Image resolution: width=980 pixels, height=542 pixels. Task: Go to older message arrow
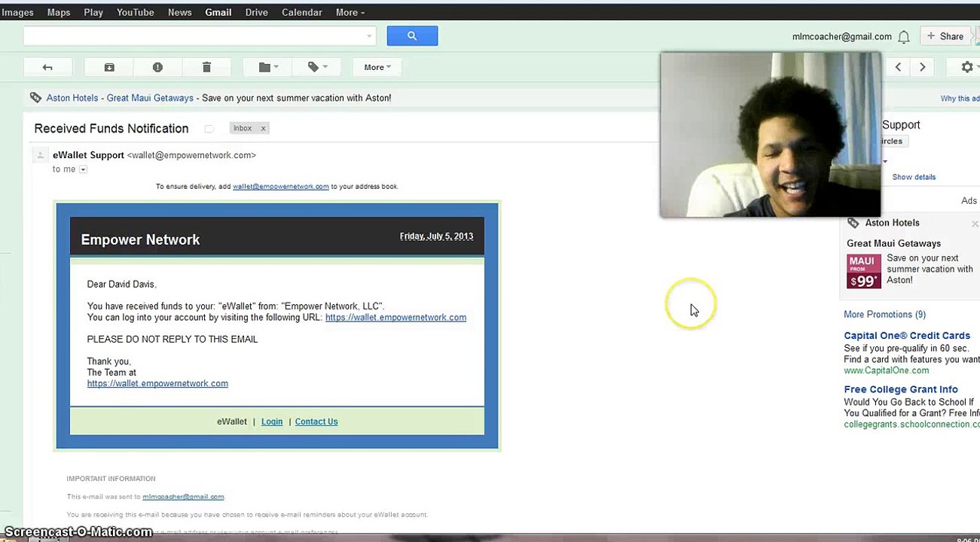point(922,67)
